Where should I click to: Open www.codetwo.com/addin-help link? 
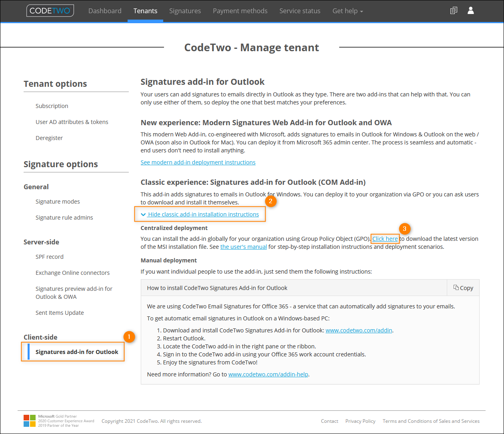[268, 374]
